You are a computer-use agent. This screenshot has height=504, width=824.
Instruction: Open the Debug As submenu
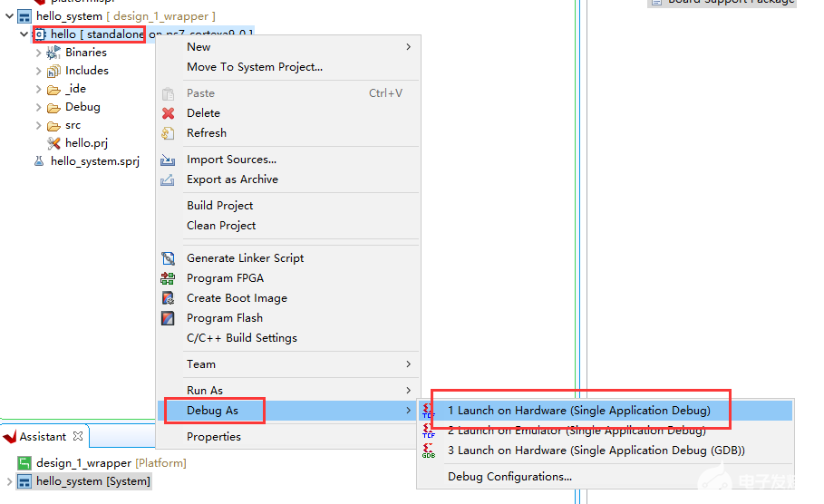(x=289, y=411)
